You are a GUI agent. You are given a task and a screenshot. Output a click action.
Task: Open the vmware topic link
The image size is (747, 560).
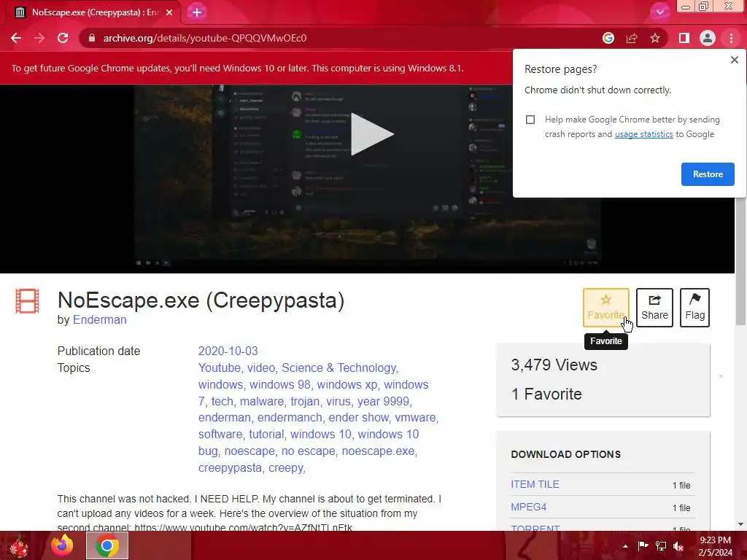click(x=415, y=418)
